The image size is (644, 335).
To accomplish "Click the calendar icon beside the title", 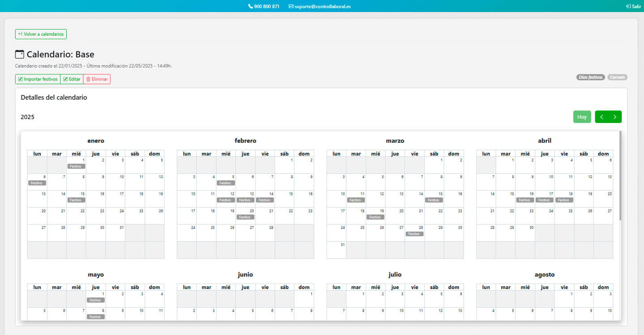I will tap(20, 55).
